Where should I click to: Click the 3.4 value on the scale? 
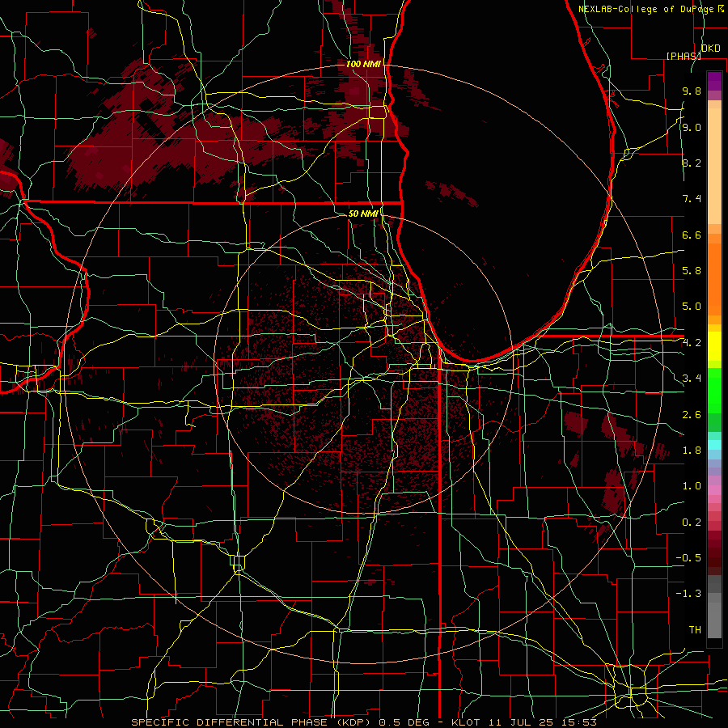(692, 379)
